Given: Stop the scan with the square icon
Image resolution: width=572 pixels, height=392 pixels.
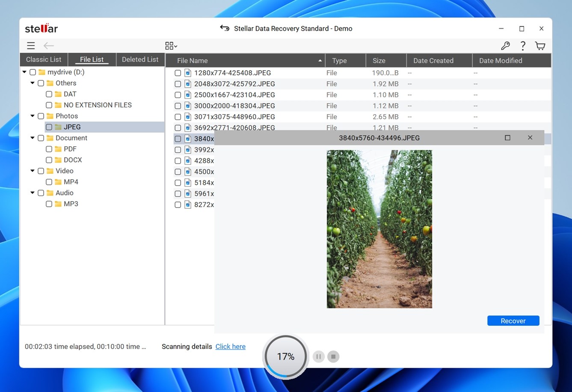Looking at the screenshot, I should [x=333, y=356].
